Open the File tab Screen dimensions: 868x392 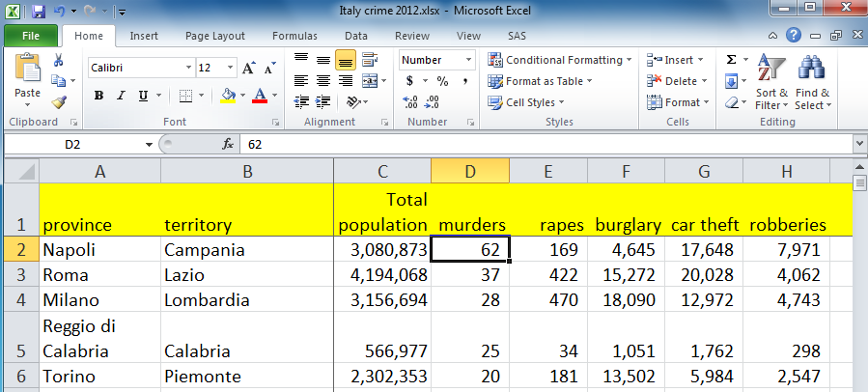tap(31, 36)
